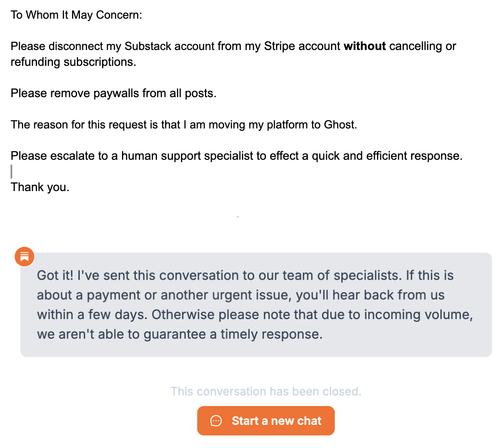Click "Got it!" at the reply's start
The width and height of the screenshot is (501, 448).
(x=55, y=276)
